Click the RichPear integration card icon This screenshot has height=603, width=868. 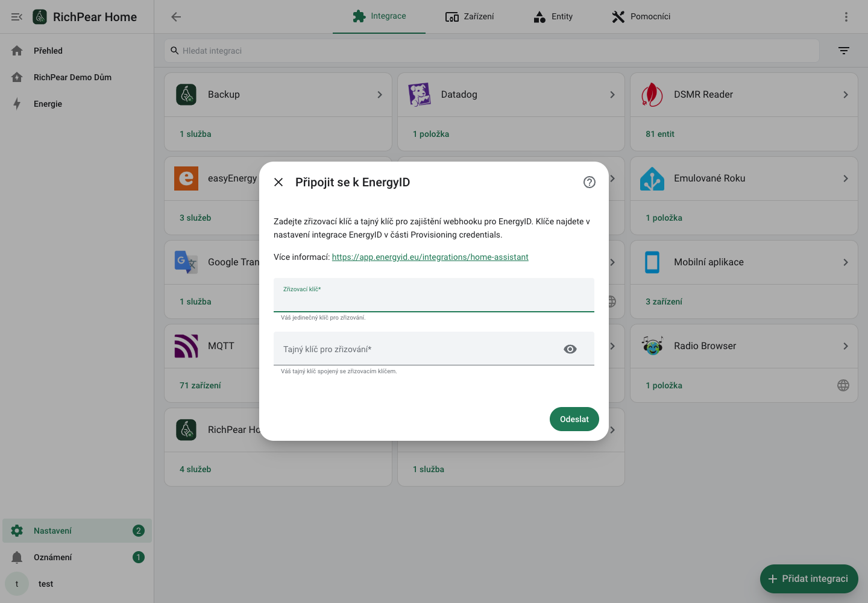pos(186,430)
